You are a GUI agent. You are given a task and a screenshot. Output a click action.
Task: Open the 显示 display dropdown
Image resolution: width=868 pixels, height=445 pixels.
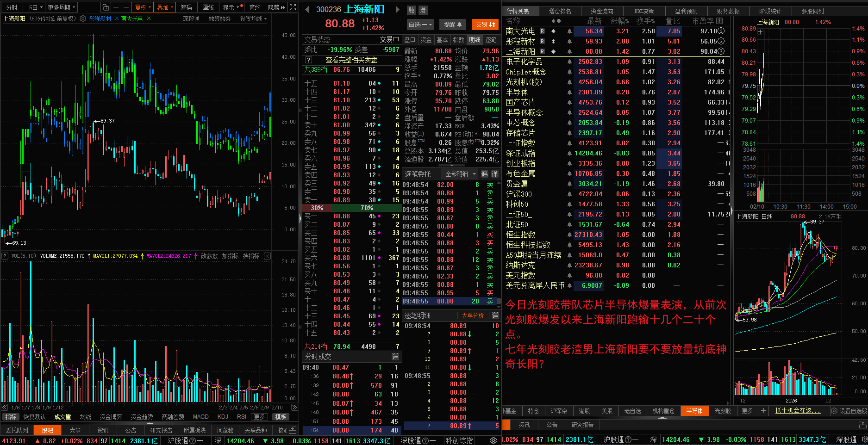coord(231,7)
